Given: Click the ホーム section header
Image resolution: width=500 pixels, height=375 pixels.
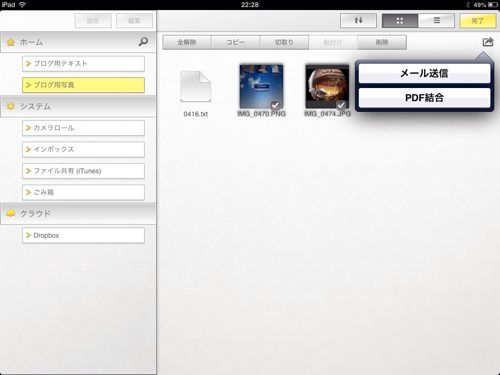Looking at the screenshot, I should tap(78, 42).
